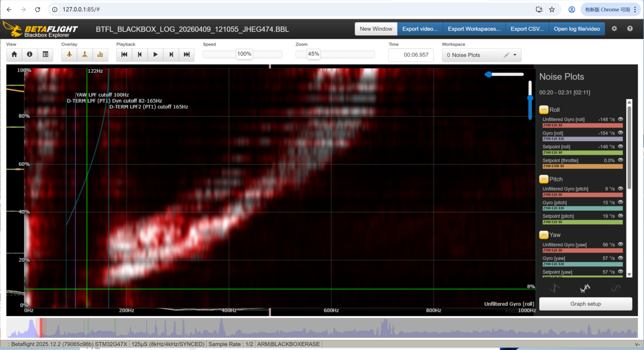Screen dimensions: 644x350
Task: Open the log header info icon
Action: (30, 55)
